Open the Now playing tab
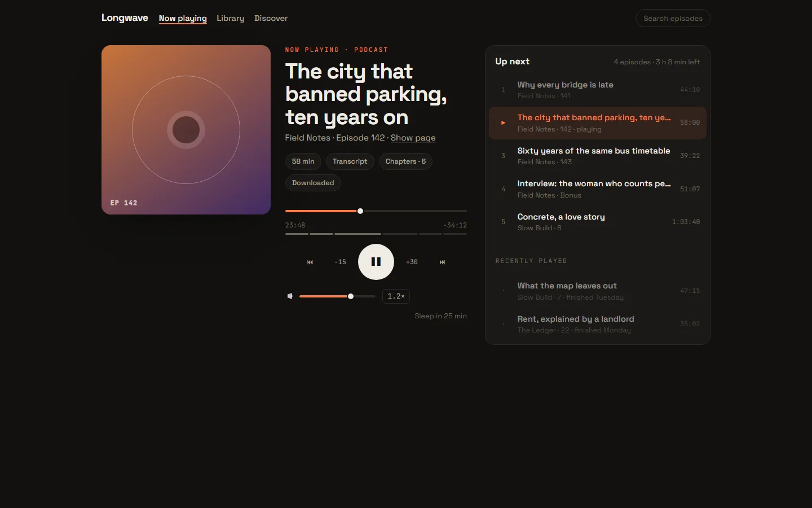 (183, 18)
